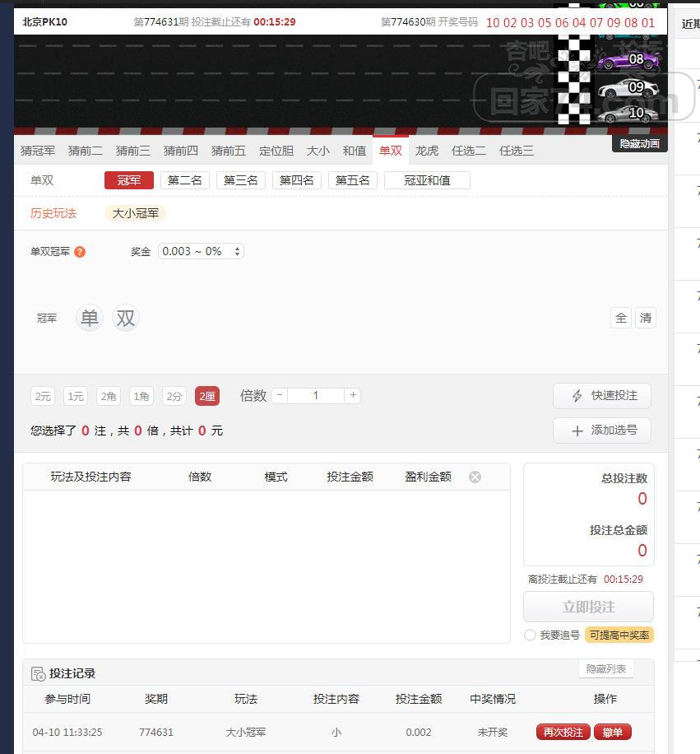This screenshot has width=700, height=754.
Task: Click the 立即投注 submit button
Action: click(588, 607)
